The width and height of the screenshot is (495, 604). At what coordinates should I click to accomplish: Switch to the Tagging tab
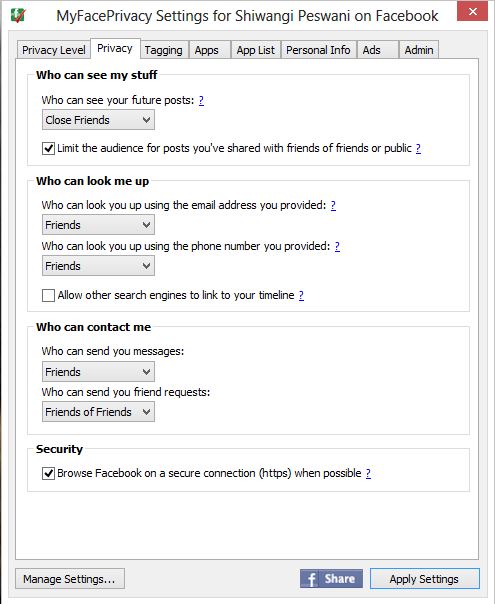click(164, 50)
